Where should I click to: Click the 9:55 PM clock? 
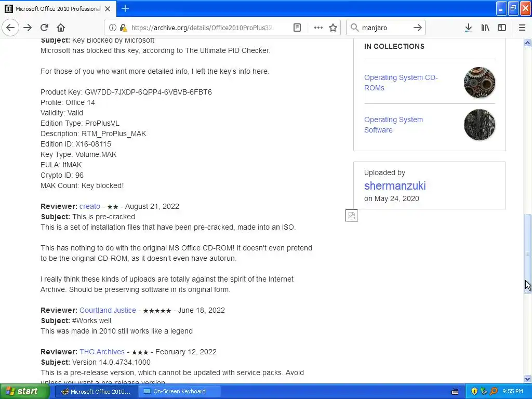pos(512,391)
